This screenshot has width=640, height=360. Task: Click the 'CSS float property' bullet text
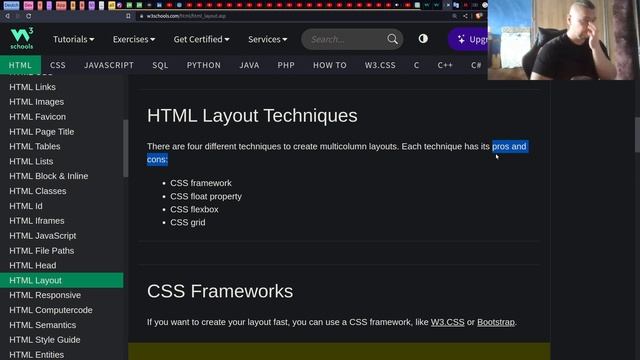point(206,196)
